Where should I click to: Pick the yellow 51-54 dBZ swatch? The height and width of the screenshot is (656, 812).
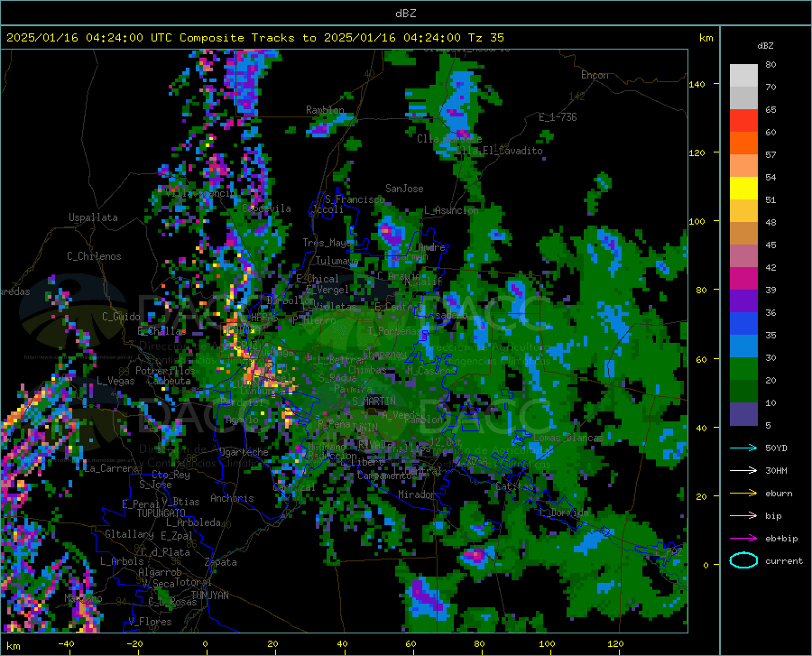click(743, 189)
